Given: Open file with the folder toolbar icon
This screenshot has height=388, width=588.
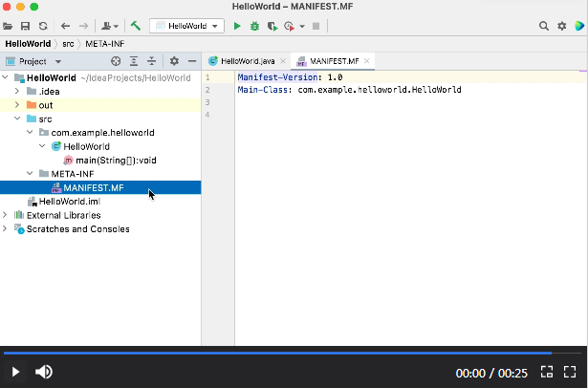Looking at the screenshot, I should click(8, 26).
